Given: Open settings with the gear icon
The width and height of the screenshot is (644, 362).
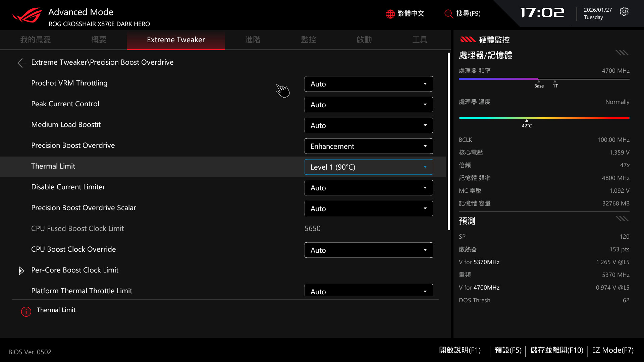Looking at the screenshot, I should click(x=624, y=12).
